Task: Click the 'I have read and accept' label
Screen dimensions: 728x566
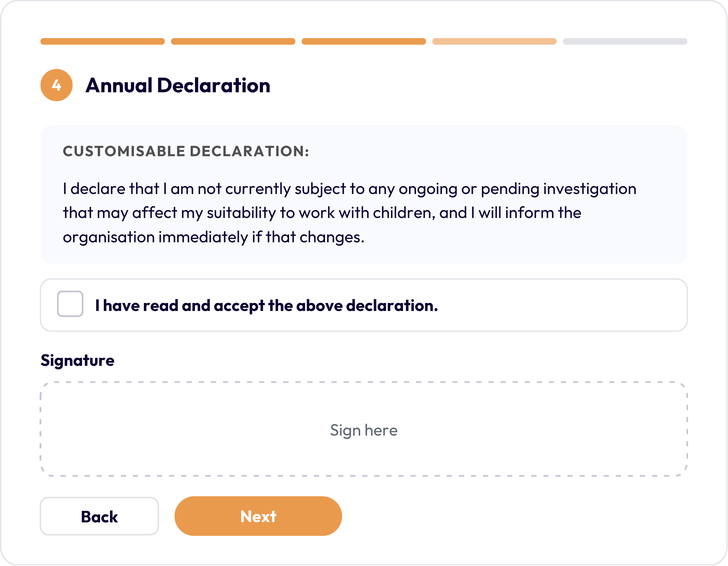Action: click(267, 306)
